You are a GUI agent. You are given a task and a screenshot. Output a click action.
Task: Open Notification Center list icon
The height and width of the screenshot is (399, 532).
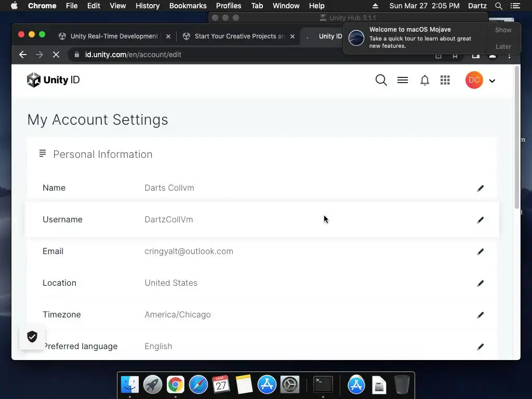(515, 6)
